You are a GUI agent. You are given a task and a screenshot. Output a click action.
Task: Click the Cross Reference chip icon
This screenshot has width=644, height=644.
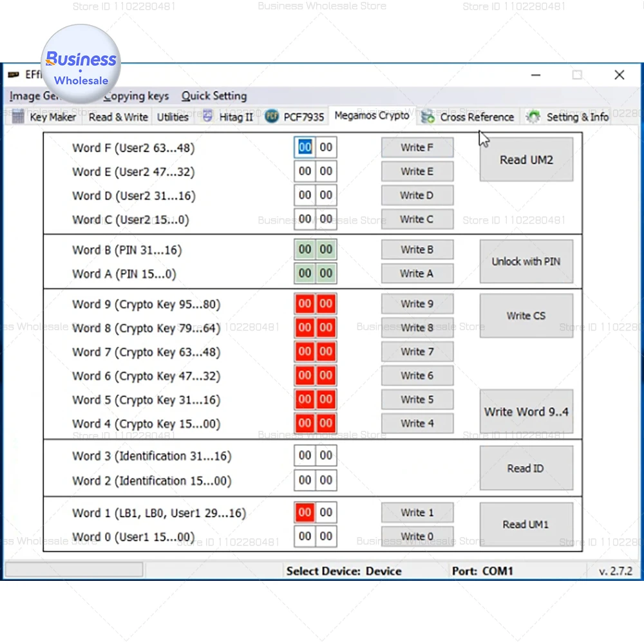426,117
